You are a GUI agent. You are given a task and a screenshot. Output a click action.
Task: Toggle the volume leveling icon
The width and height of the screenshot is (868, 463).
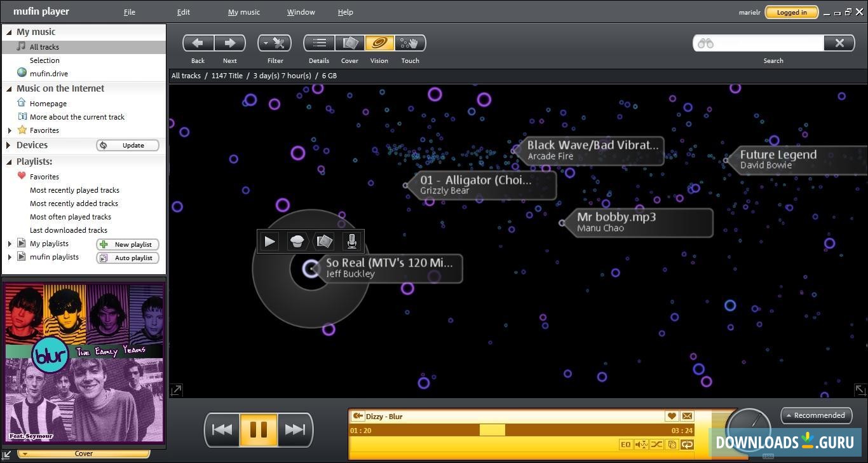(641, 445)
